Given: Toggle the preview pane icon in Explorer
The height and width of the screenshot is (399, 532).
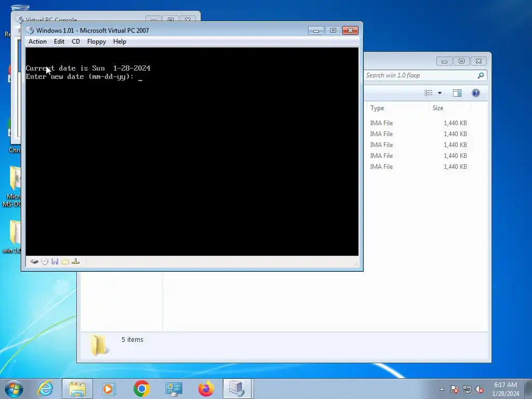Looking at the screenshot, I should pos(457,93).
